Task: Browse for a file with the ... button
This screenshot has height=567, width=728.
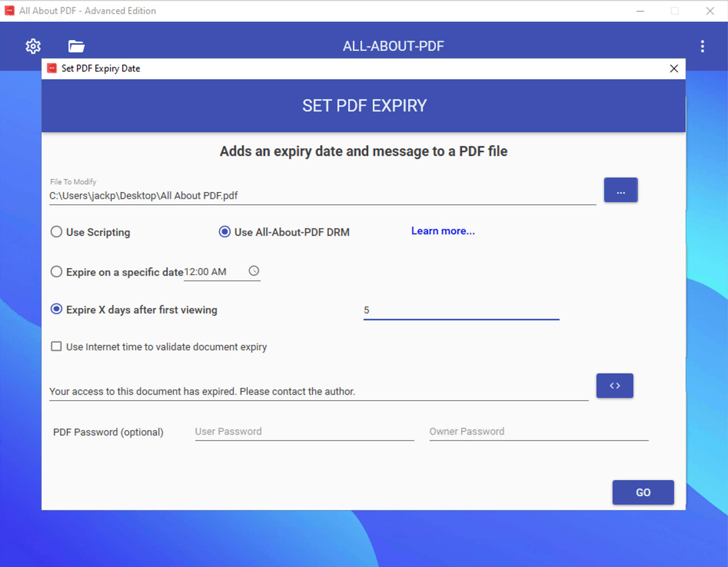Action: coord(620,190)
